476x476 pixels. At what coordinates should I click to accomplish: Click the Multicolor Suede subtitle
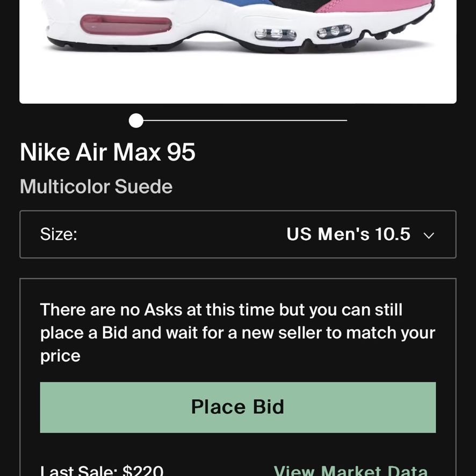(96, 186)
